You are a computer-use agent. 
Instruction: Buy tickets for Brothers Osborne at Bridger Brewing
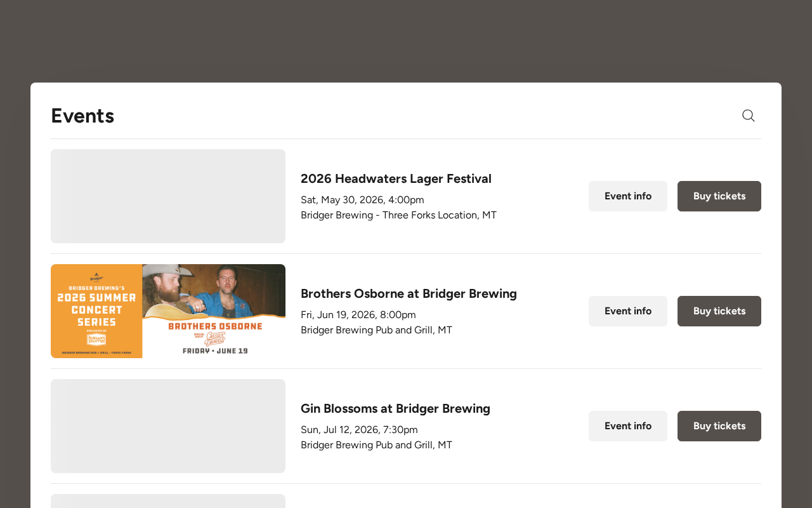click(719, 311)
